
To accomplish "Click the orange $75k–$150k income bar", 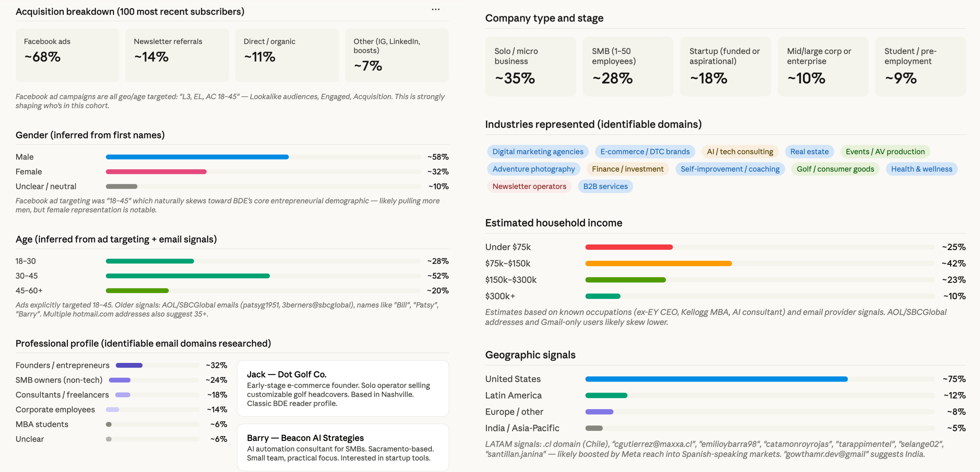I will click(658, 263).
